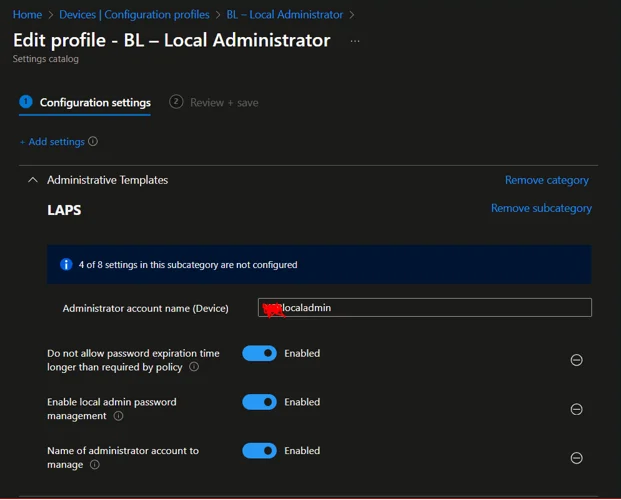Click info icon for local admin password management
621x500 pixels.
(118, 416)
